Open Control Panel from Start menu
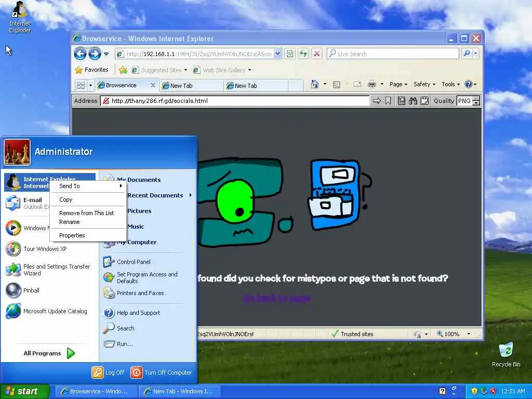The image size is (532, 399). click(148, 262)
